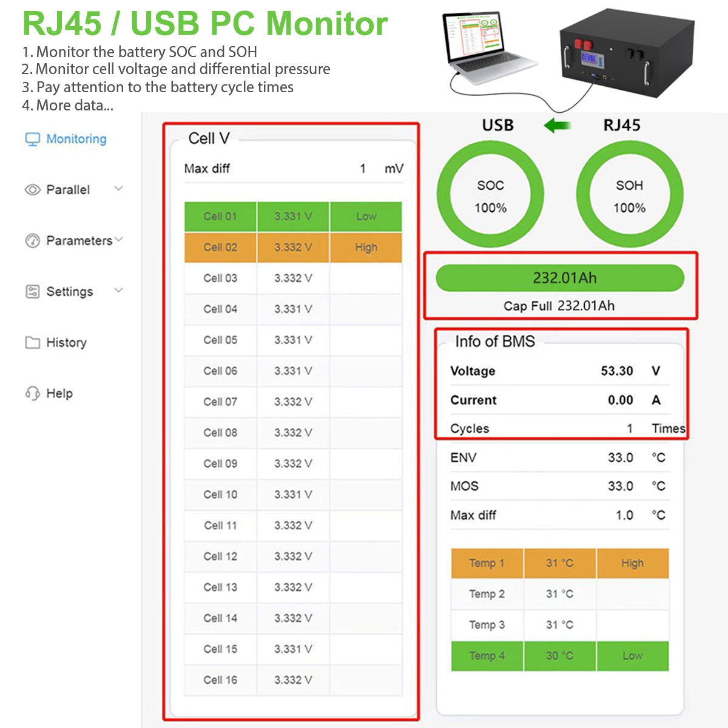Select the Cell 01 Low highlight row

click(x=293, y=217)
